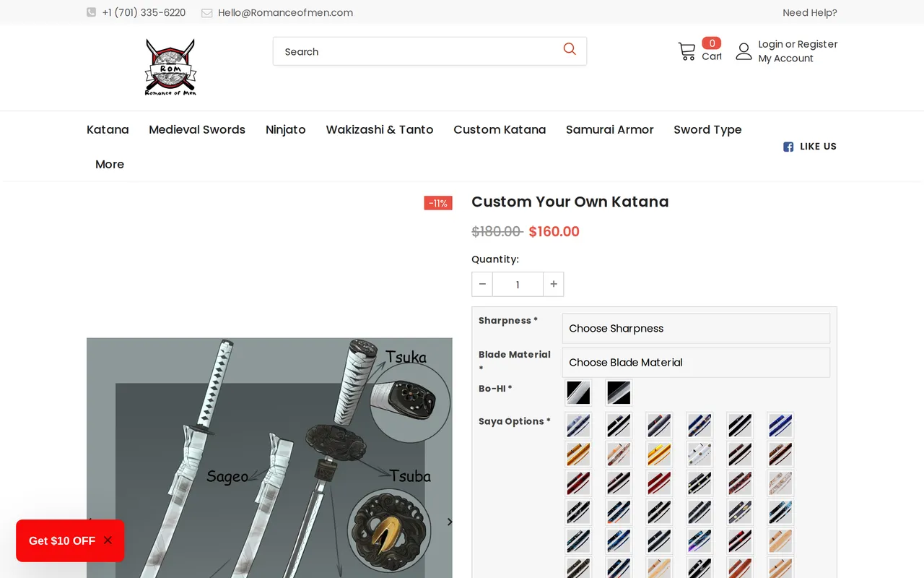Close the Get $10 OFF popup
The height and width of the screenshot is (578, 924).
pos(108,540)
